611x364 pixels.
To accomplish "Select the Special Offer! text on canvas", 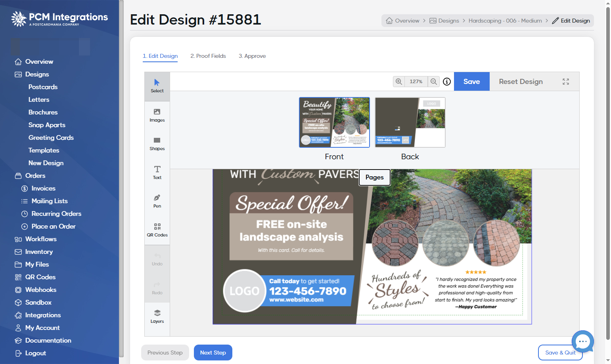I will (291, 204).
